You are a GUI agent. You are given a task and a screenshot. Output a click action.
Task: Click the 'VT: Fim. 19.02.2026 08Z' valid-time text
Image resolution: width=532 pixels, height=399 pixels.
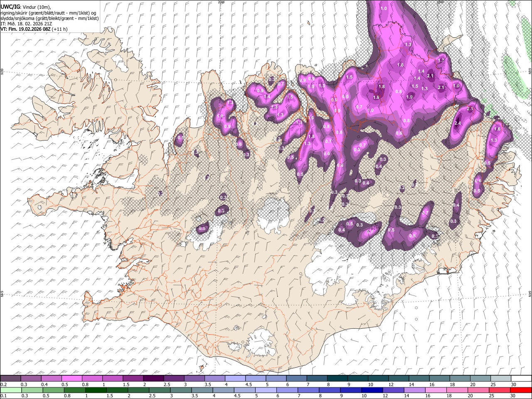click(x=26, y=29)
